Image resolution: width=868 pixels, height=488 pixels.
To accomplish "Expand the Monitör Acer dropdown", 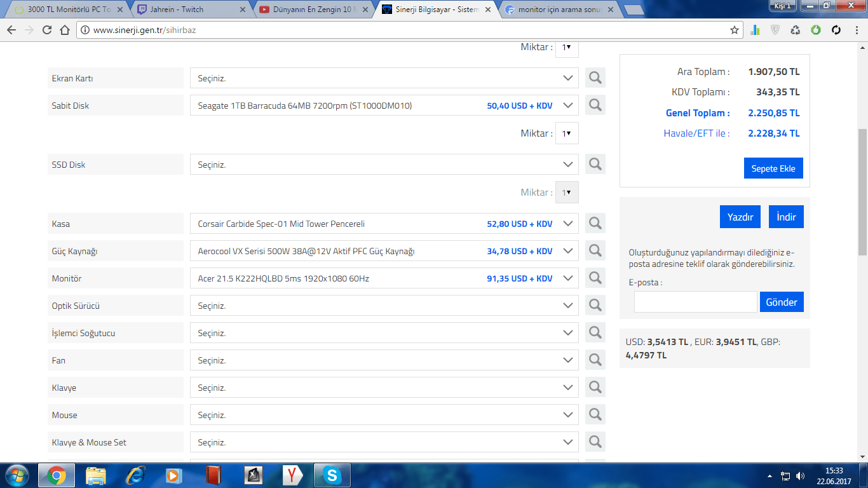I will (384, 278).
